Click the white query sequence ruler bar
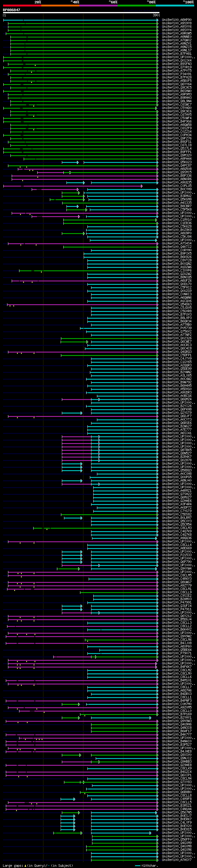 coord(81,13)
